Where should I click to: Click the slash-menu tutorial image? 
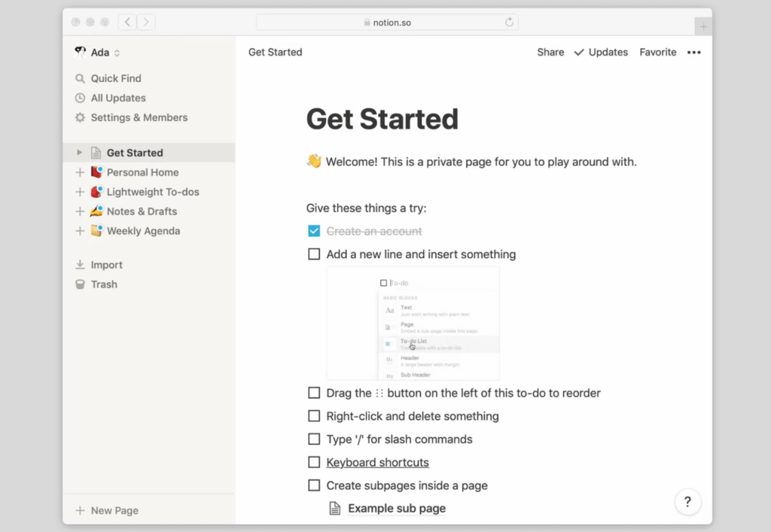tap(413, 324)
